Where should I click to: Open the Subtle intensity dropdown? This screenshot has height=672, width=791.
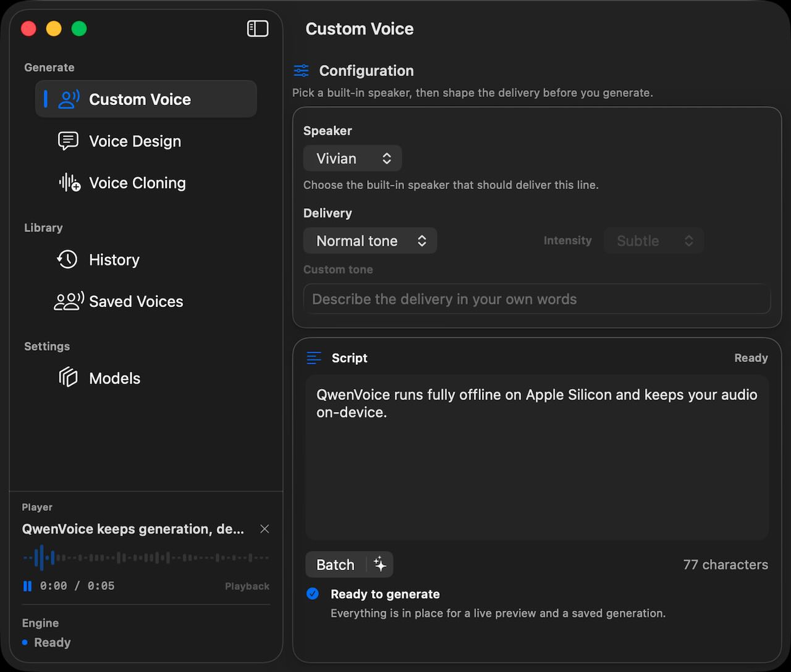[653, 241]
